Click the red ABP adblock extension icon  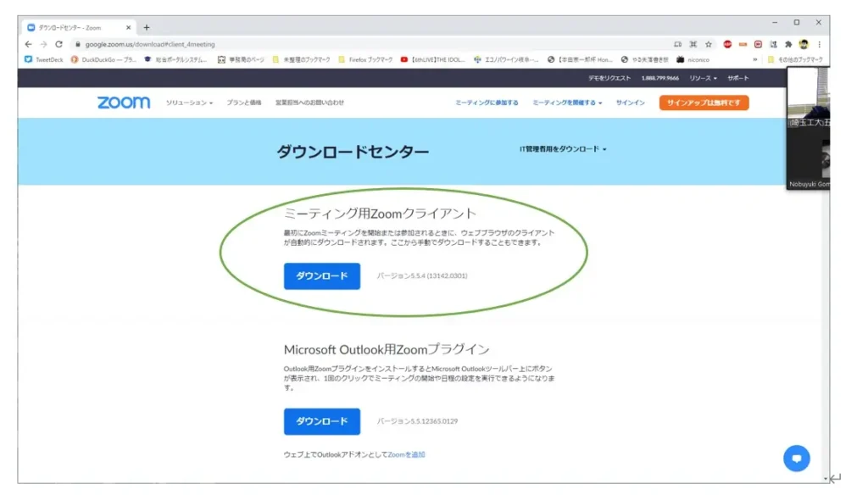click(727, 44)
